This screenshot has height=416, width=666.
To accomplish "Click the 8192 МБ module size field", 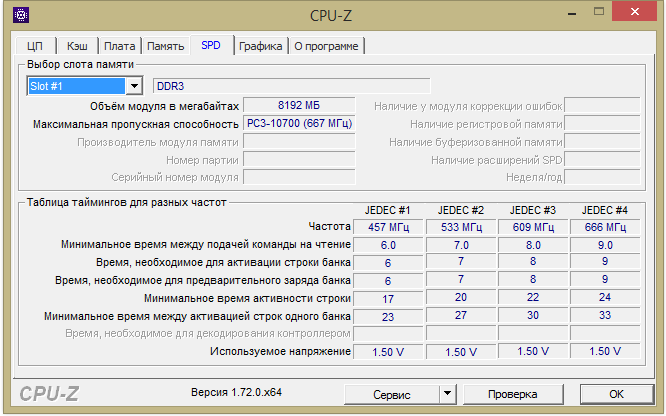I will click(x=299, y=105).
